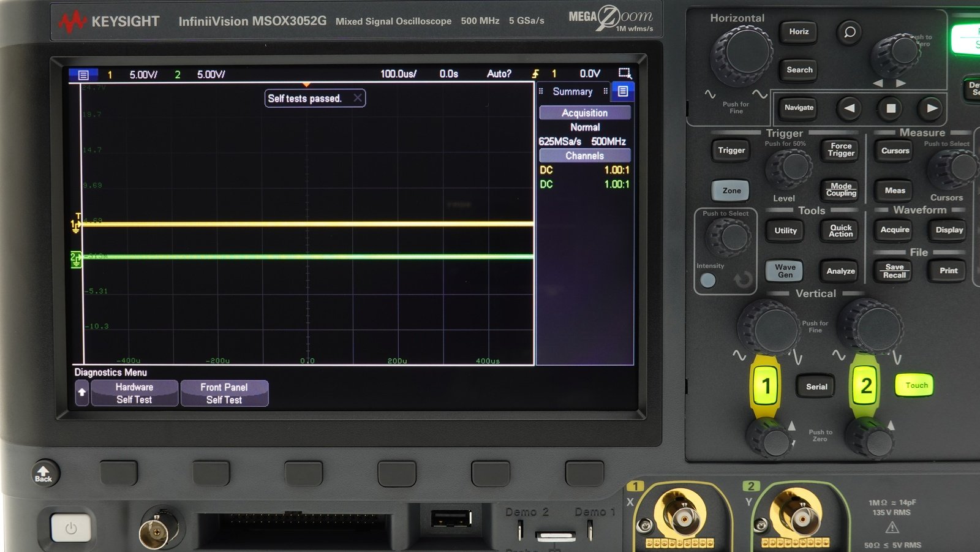This screenshot has width=980, height=552.
Task: Push the Entry knob labeled Push to Select
Action: pos(728,236)
